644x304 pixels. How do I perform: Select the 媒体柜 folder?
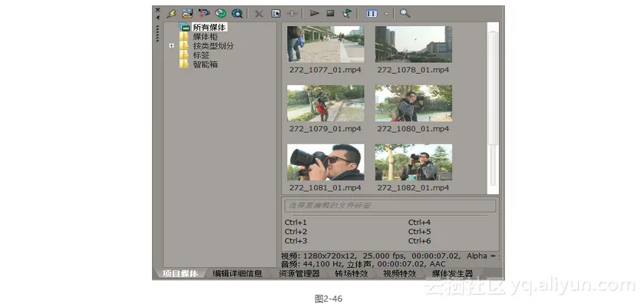coord(206,37)
